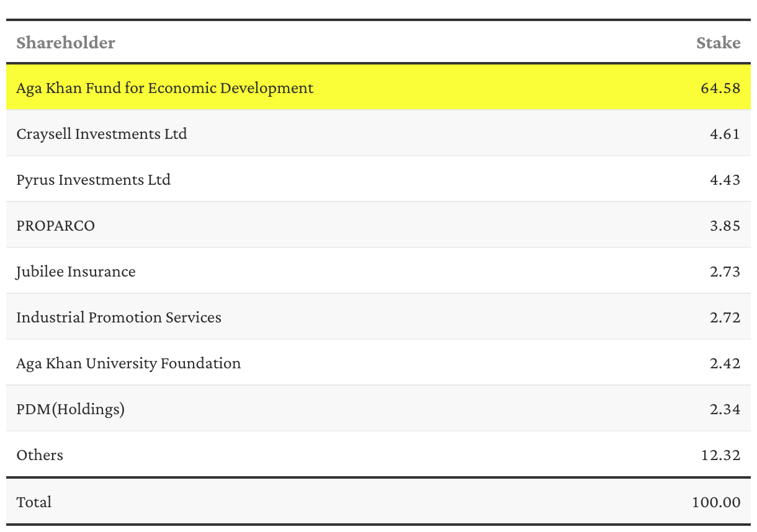Click the Stake column header
The width and height of the screenshot is (757, 532).
point(719,43)
